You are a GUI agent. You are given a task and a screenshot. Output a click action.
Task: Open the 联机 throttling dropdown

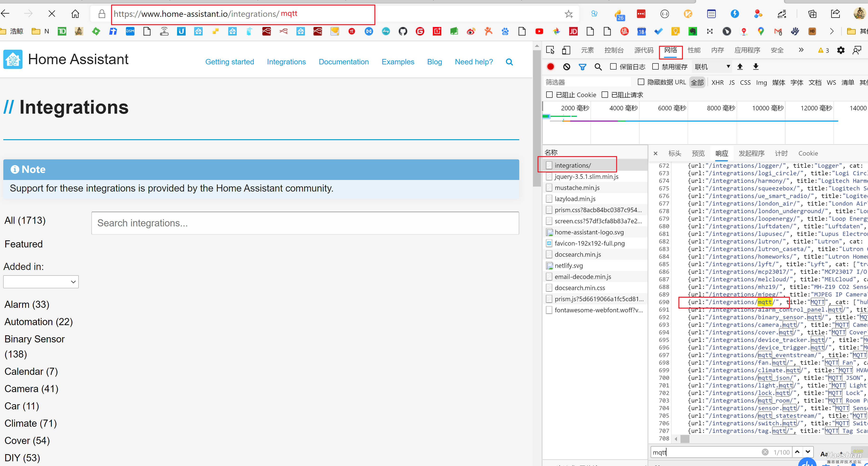[x=712, y=67]
